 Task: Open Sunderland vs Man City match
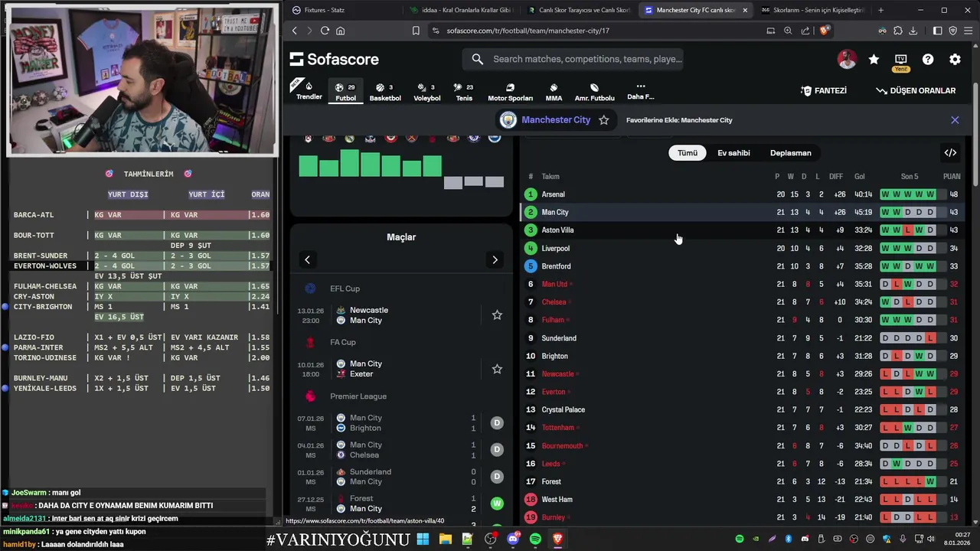pos(401,477)
